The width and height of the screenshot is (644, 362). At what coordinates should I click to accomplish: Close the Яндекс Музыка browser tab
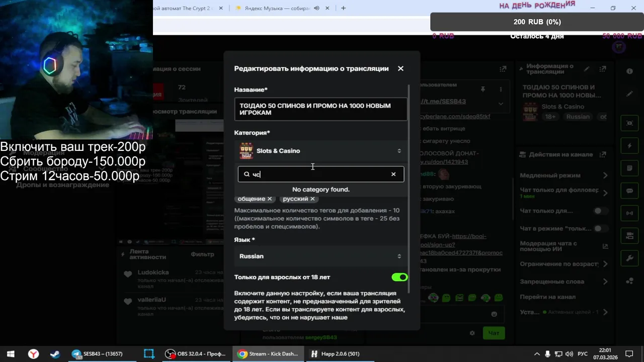pyautogui.click(x=328, y=8)
